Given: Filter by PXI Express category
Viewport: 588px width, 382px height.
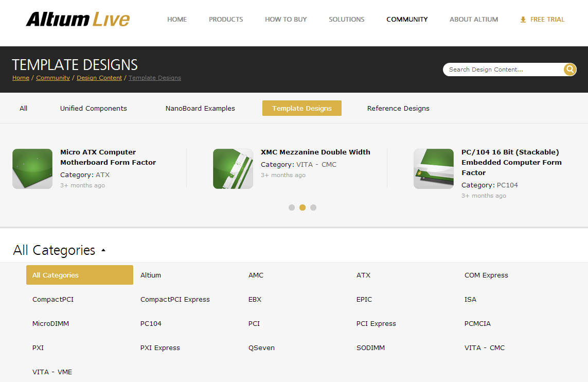Looking at the screenshot, I should (x=160, y=348).
